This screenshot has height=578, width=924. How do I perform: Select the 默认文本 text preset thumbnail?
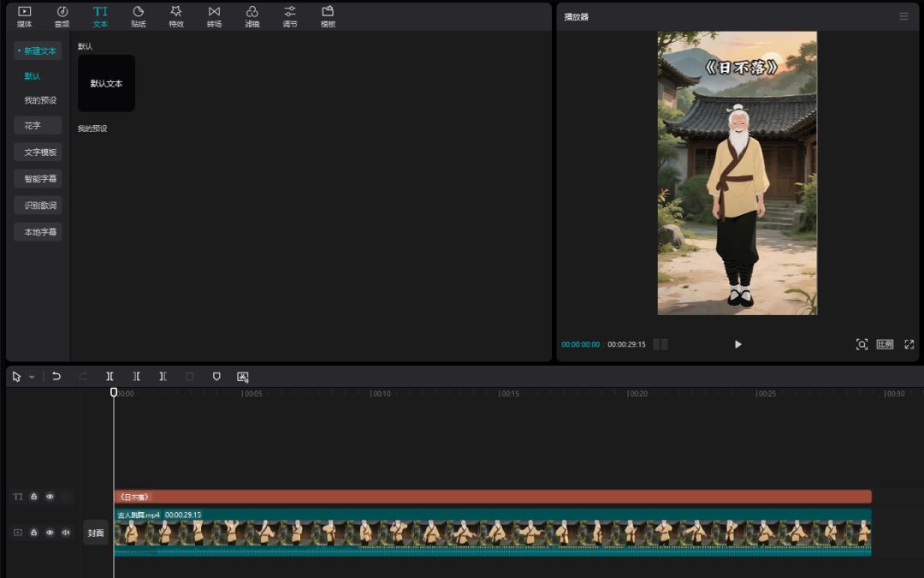106,83
